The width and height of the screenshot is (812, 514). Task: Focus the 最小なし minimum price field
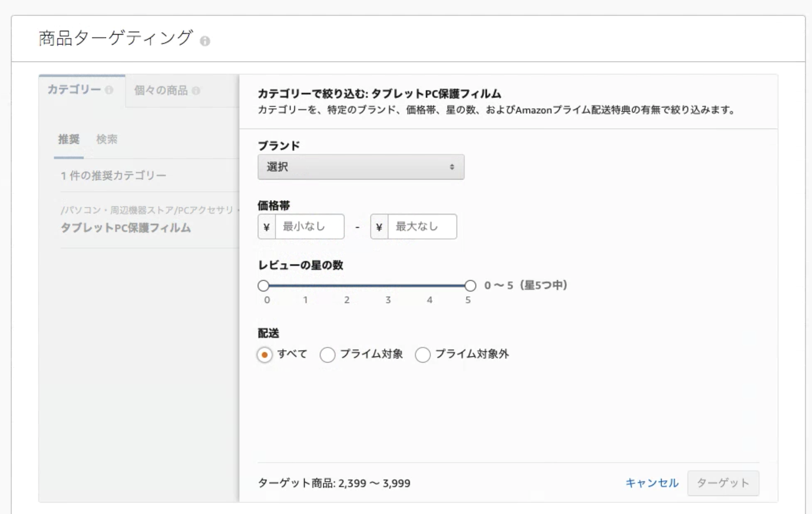[x=309, y=227]
